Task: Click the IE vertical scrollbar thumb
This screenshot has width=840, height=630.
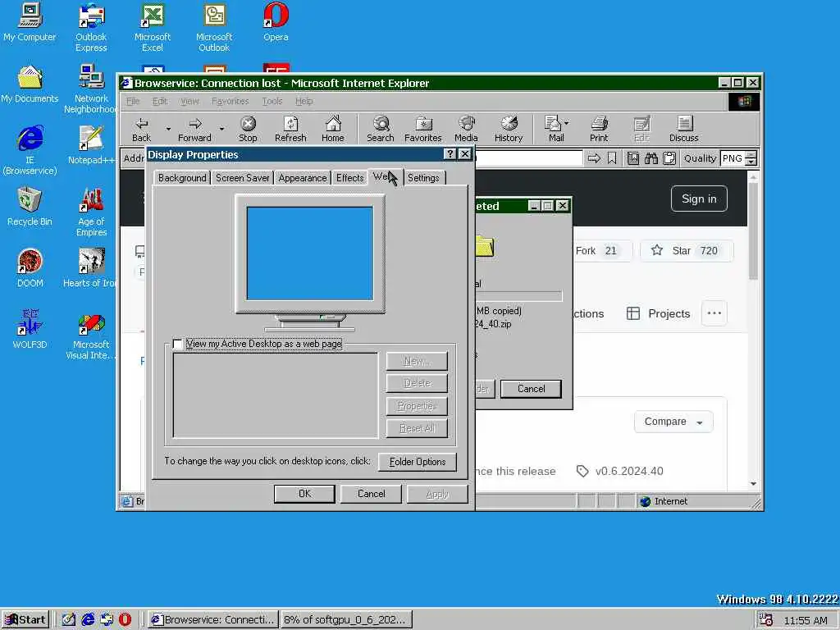Action: [753, 231]
